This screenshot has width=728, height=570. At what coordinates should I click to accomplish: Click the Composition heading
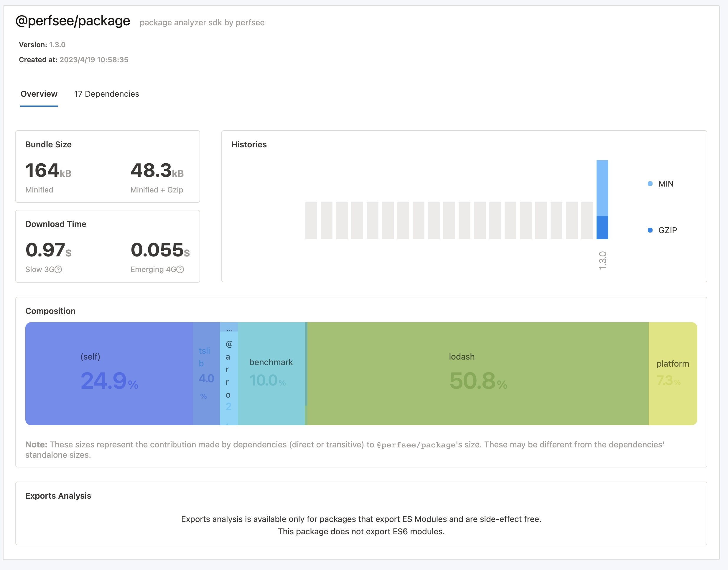point(50,311)
